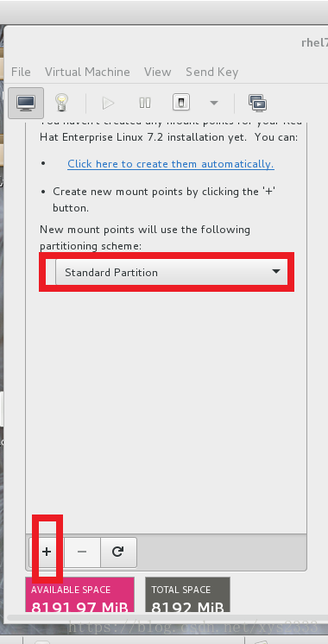Open the File menu

click(x=21, y=72)
